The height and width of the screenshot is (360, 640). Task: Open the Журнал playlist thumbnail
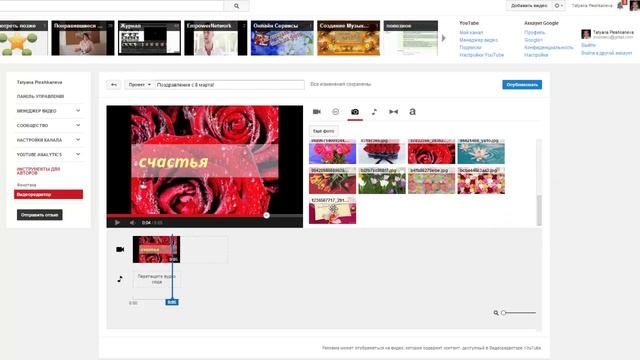[149, 38]
